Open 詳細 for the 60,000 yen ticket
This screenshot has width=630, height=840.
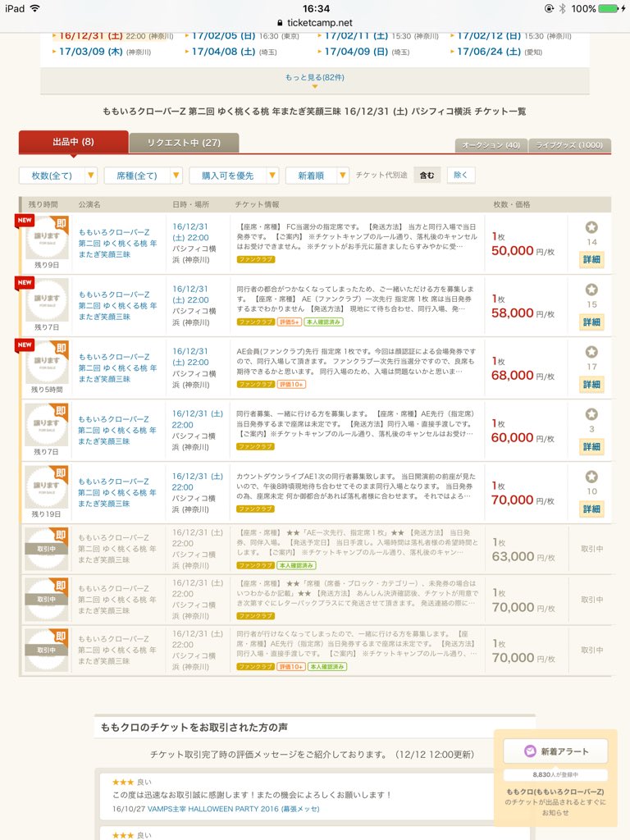point(591,446)
